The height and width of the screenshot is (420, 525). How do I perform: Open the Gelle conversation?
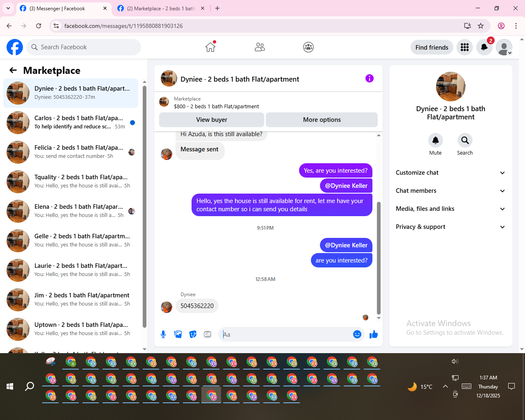(71, 241)
